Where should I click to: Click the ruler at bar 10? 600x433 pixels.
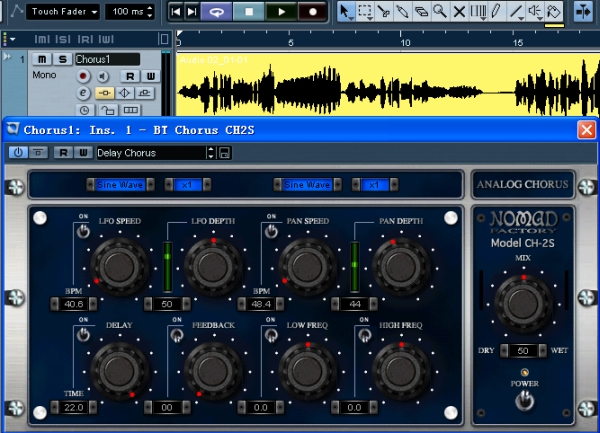point(403,41)
